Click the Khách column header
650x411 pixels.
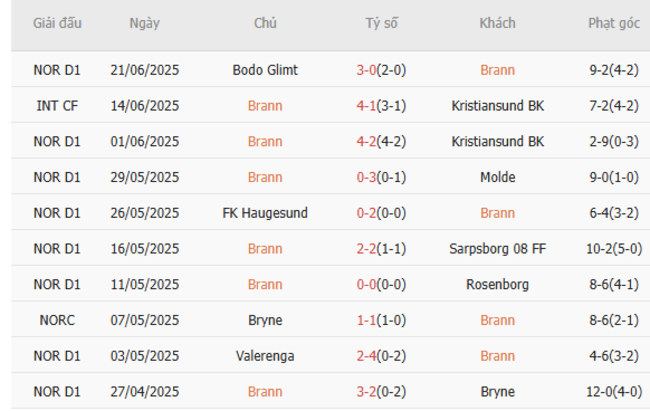tap(497, 24)
